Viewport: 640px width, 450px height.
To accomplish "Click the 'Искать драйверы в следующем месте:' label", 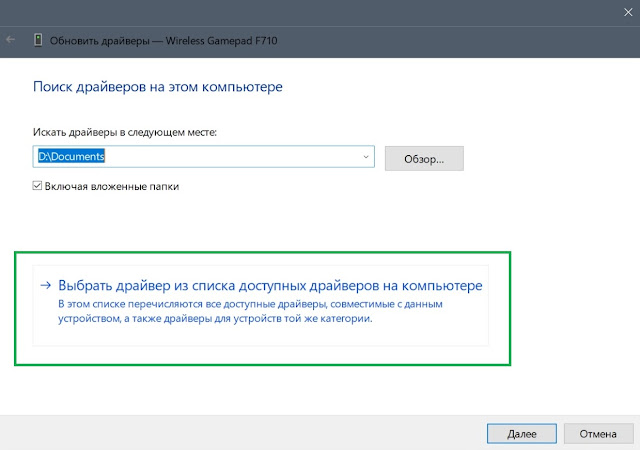I will point(125,132).
